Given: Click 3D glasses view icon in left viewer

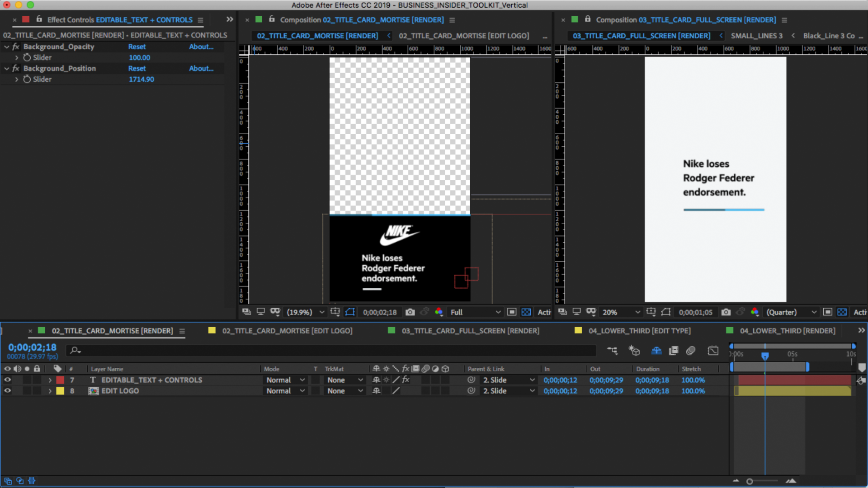Looking at the screenshot, I should pos(275,312).
